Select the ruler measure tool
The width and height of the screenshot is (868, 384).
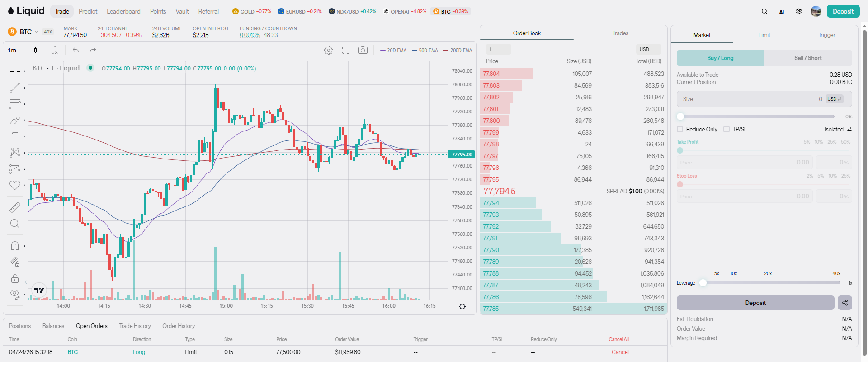point(15,207)
